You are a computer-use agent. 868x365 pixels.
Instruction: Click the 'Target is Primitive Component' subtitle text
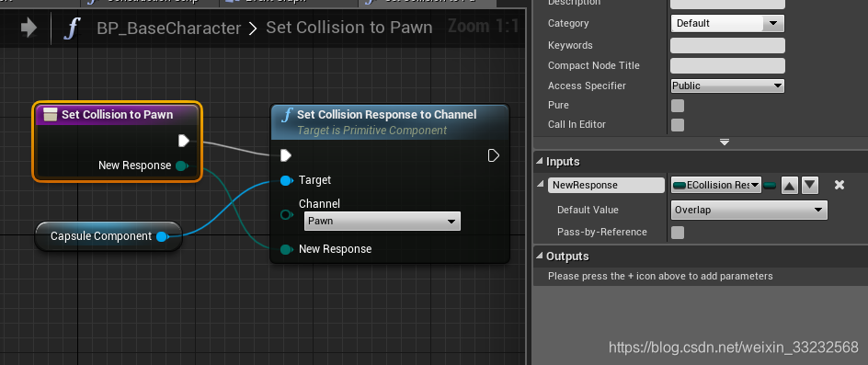click(x=371, y=131)
